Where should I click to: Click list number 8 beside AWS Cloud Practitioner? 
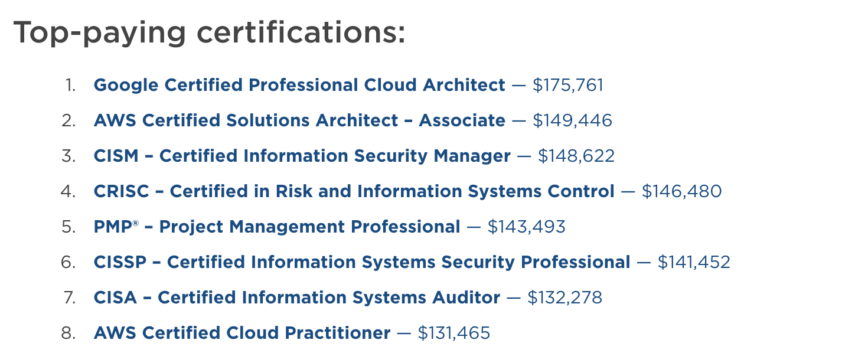pyautogui.click(x=68, y=334)
